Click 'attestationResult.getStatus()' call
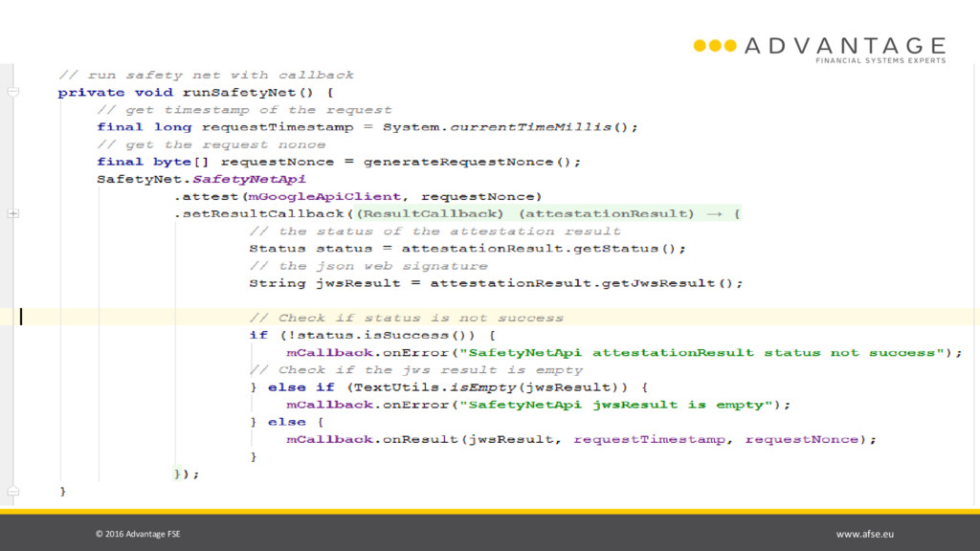Image resolution: width=980 pixels, height=551 pixels. coord(539,249)
